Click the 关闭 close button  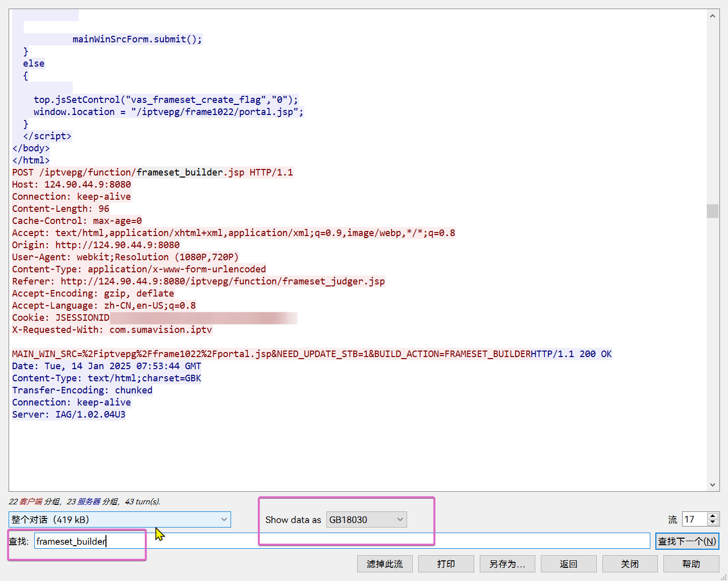pos(630,564)
